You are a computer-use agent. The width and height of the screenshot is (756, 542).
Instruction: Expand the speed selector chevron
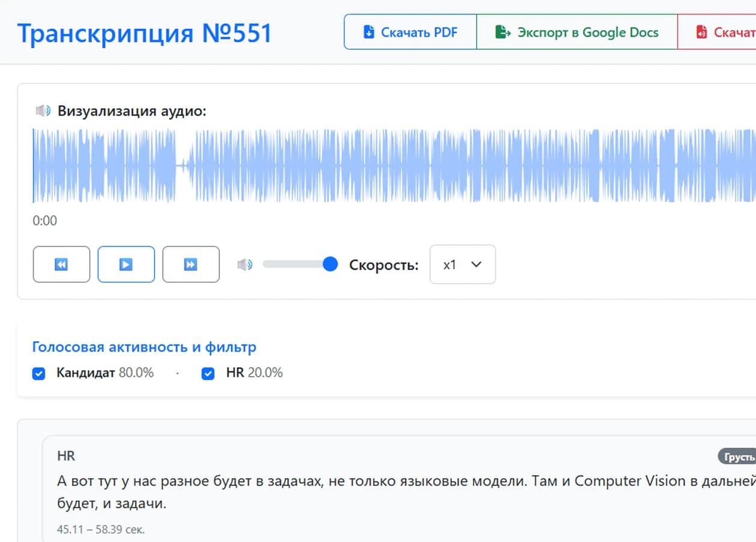point(476,264)
